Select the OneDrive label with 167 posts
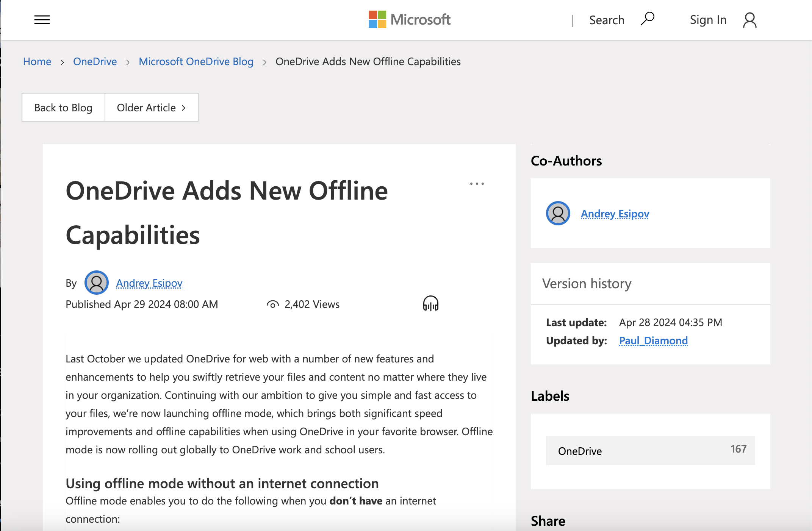812x531 pixels. (x=650, y=451)
